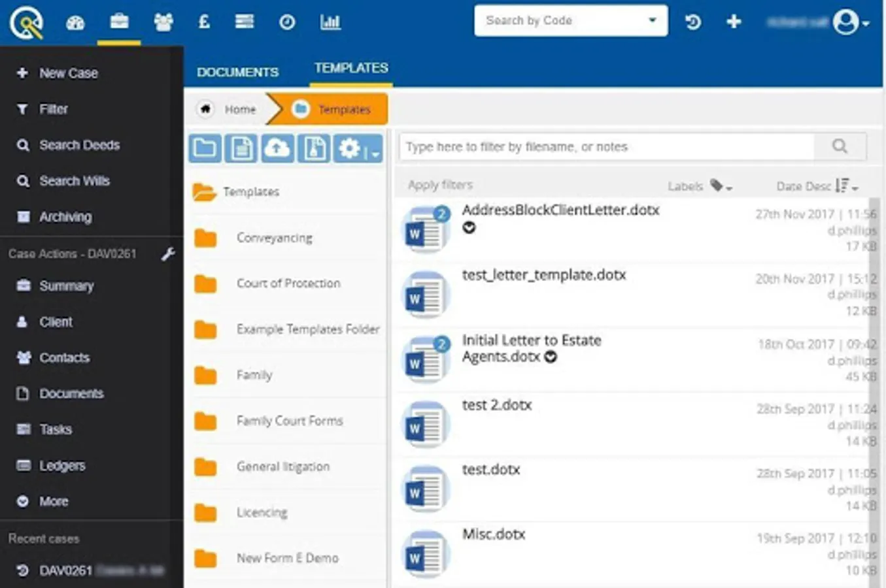The height and width of the screenshot is (588, 886).
Task: Click the people group icon in top navigation
Action: (163, 23)
